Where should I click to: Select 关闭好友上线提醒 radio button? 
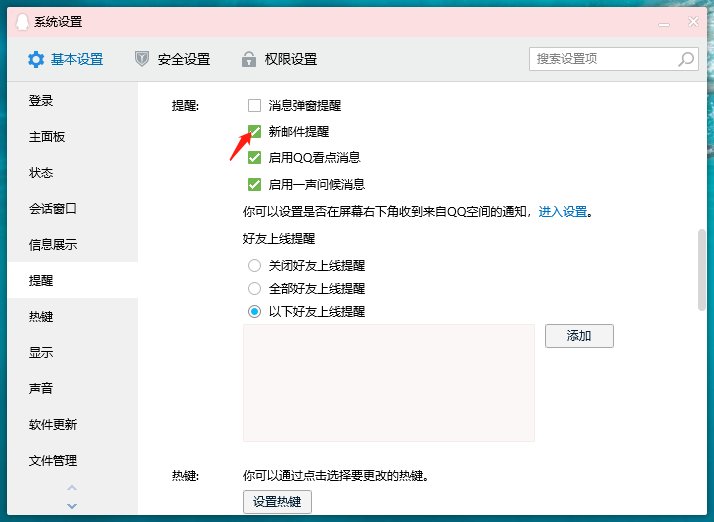click(255, 266)
